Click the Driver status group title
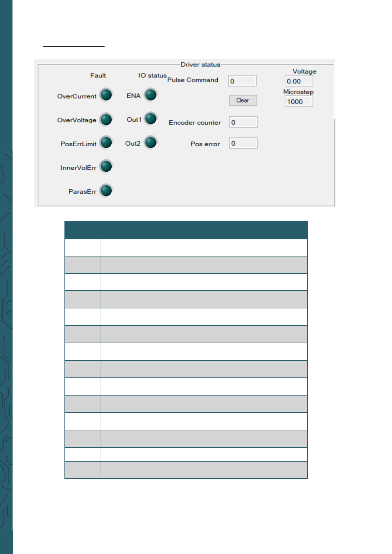The width and height of the screenshot is (392, 554). click(200, 65)
